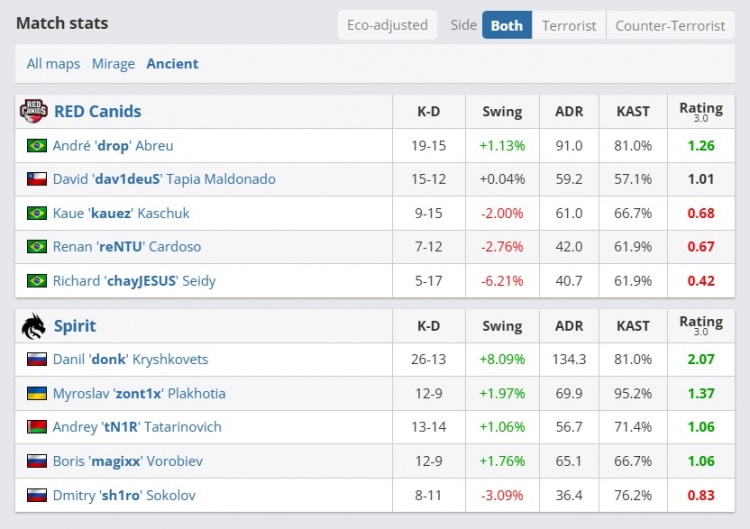Open Danil 'donk' Kryshkovets player profile
The image size is (750, 529).
coord(130,359)
